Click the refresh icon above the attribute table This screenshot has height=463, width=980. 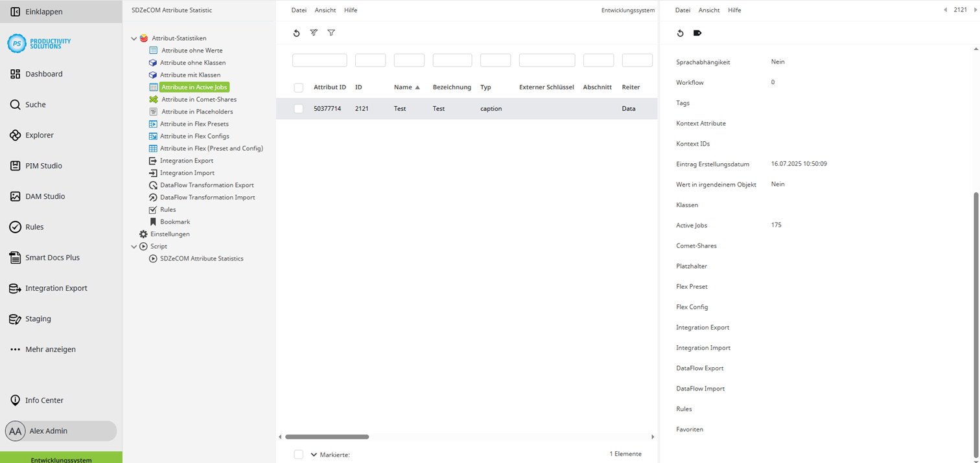pyautogui.click(x=297, y=32)
